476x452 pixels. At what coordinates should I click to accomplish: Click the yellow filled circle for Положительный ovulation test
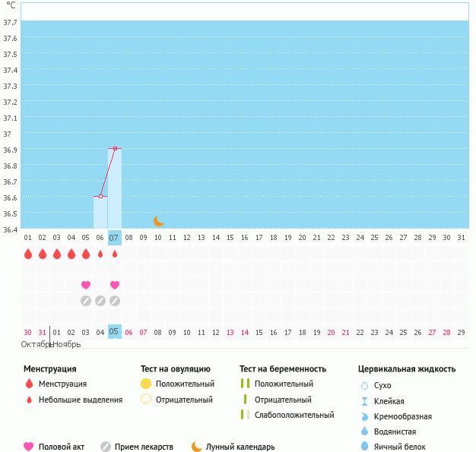coord(146,384)
